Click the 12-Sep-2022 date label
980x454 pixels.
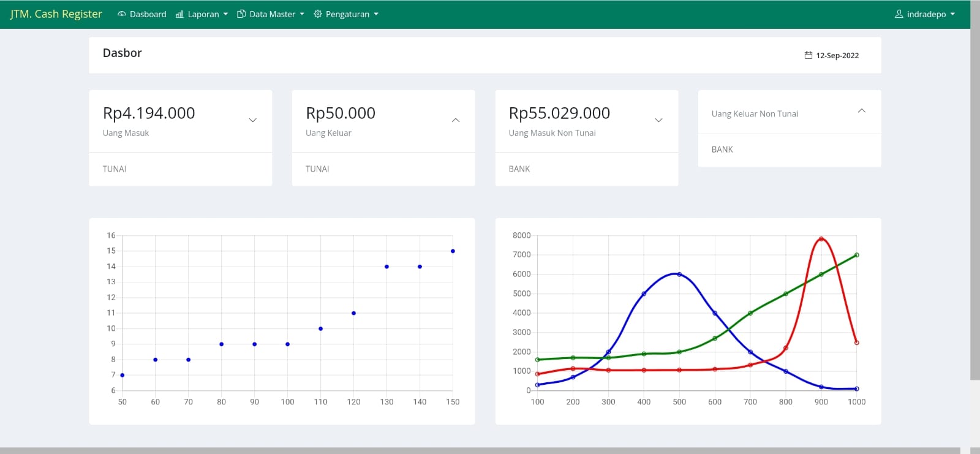point(837,55)
